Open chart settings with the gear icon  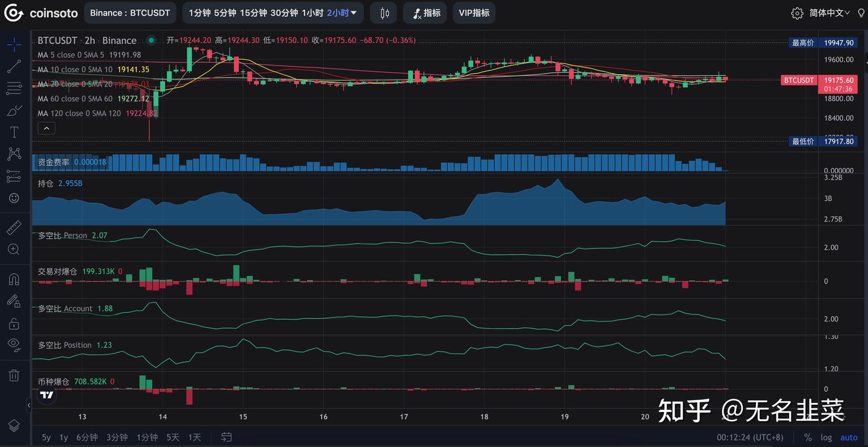pyautogui.click(x=797, y=13)
